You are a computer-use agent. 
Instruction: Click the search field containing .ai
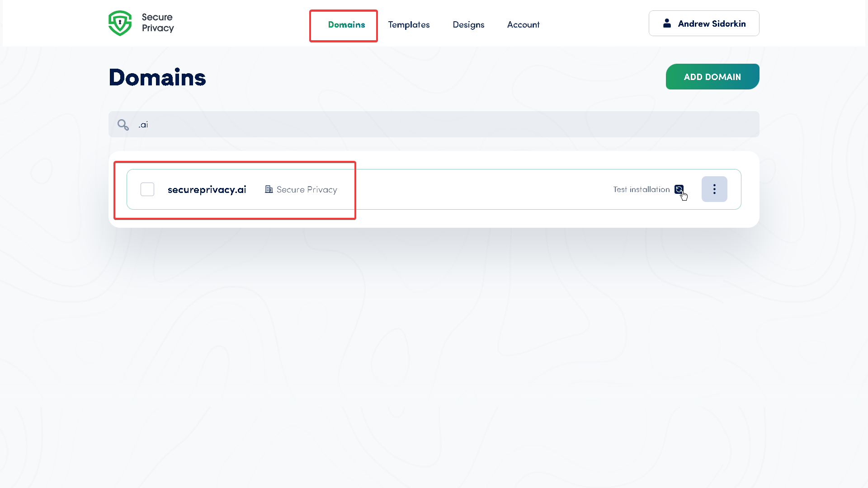[407, 124]
